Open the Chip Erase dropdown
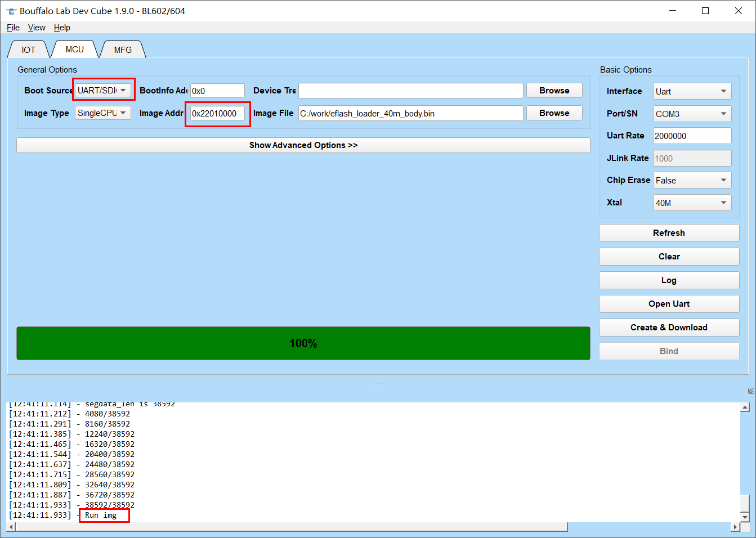This screenshot has width=756, height=538. [x=692, y=180]
